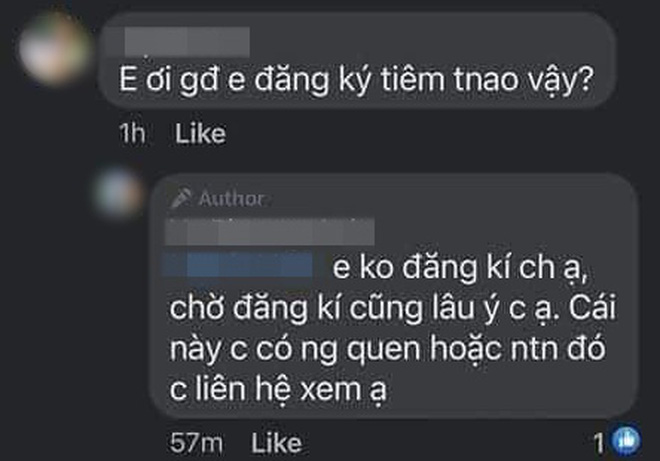Like the author's reply posted 57m ago
The image size is (660, 461).
tap(277, 443)
